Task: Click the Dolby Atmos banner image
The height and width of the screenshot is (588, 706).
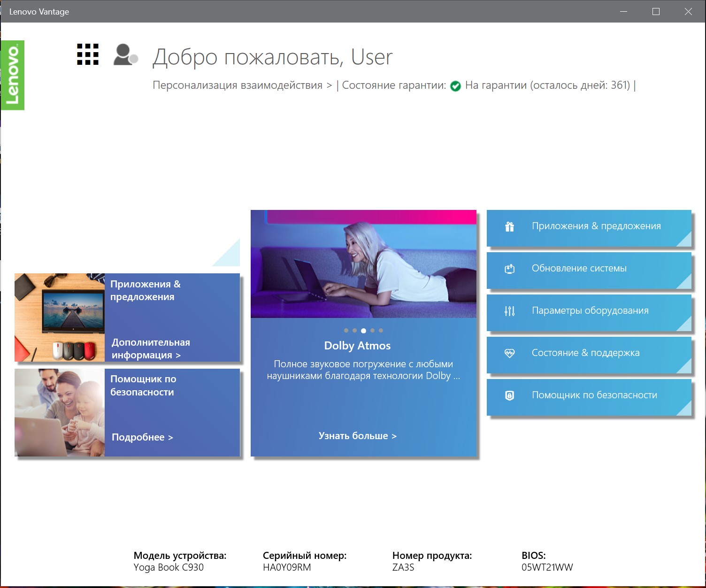Action: click(x=363, y=264)
